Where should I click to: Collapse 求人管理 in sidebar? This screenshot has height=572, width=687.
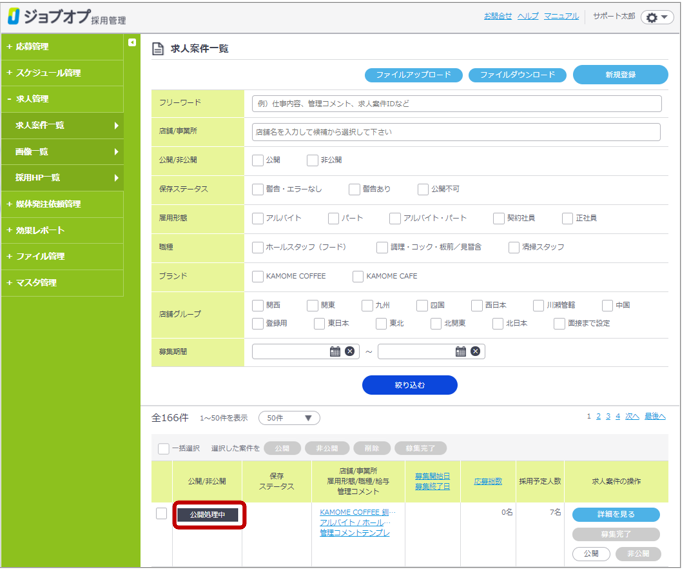[x=62, y=99]
